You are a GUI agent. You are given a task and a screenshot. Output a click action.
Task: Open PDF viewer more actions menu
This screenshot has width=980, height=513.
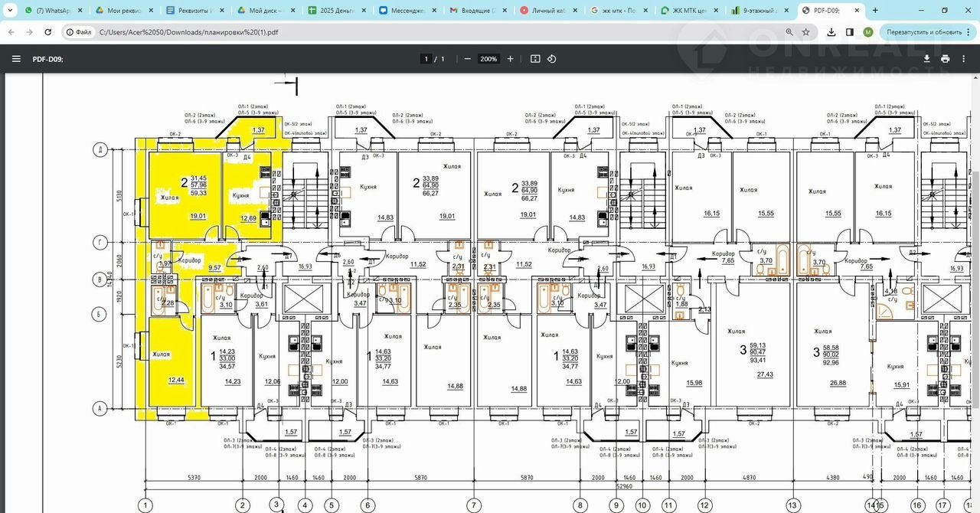pos(963,59)
